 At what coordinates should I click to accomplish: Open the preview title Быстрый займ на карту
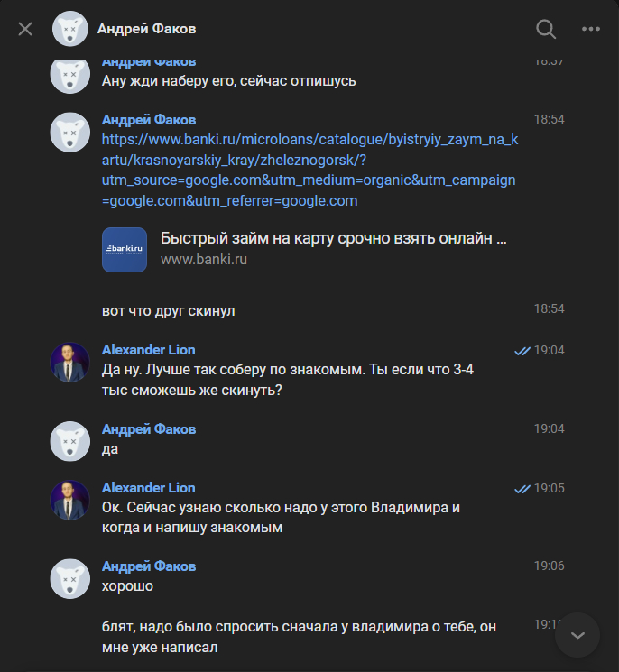tap(333, 239)
